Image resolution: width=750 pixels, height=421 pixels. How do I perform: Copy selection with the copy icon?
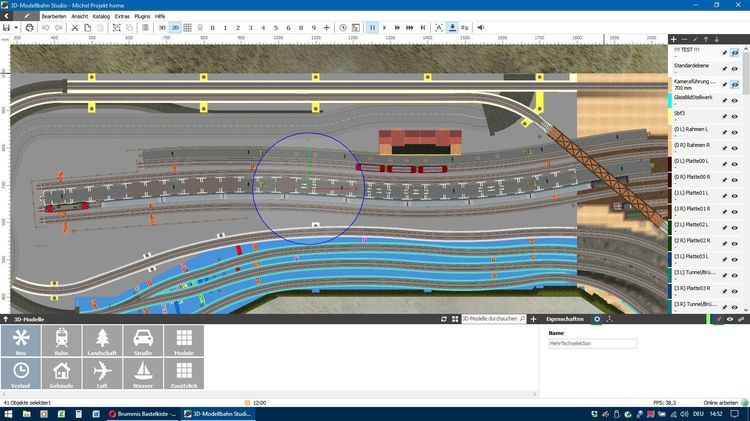[x=88, y=28]
